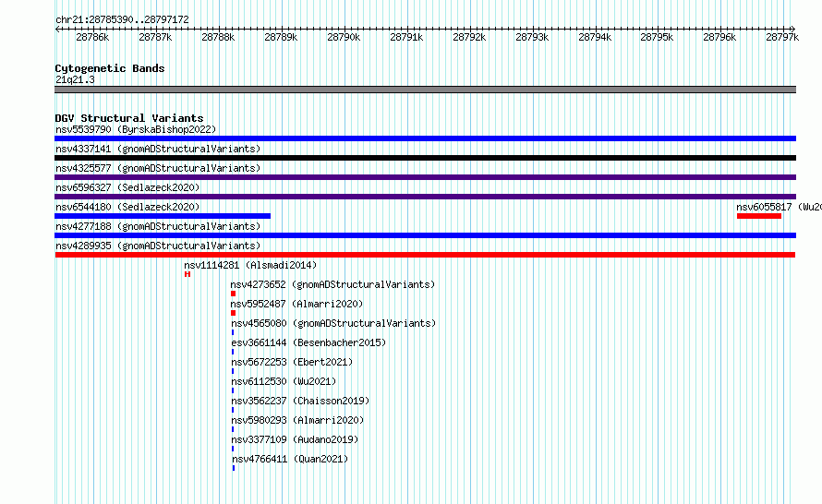Screen dimensions: 822x504
Task: Click the chr21:28785390..28797172 coordinate label
Action: [x=122, y=19]
